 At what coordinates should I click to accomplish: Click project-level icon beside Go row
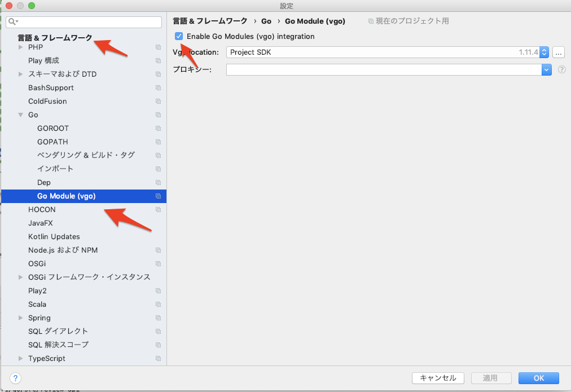tap(158, 114)
